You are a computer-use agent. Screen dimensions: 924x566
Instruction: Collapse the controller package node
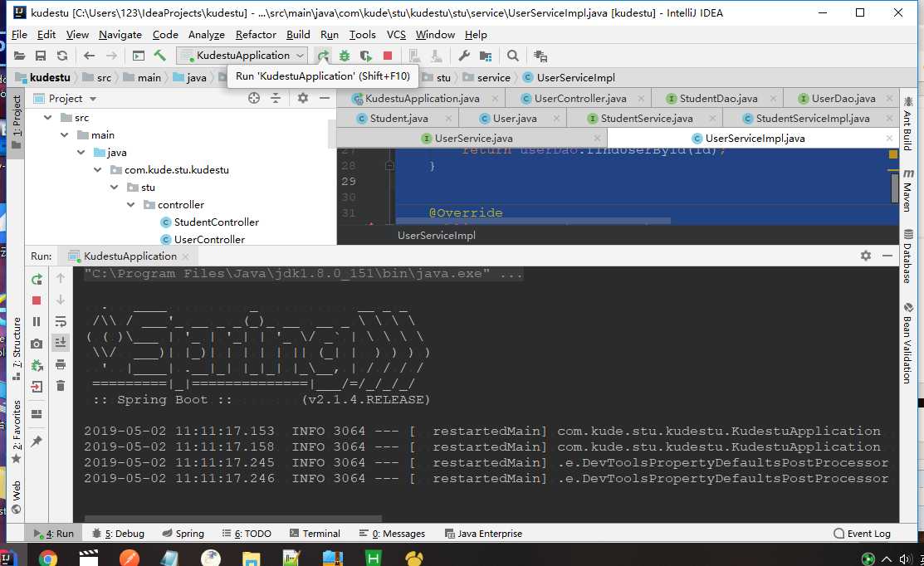coord(130,204)
